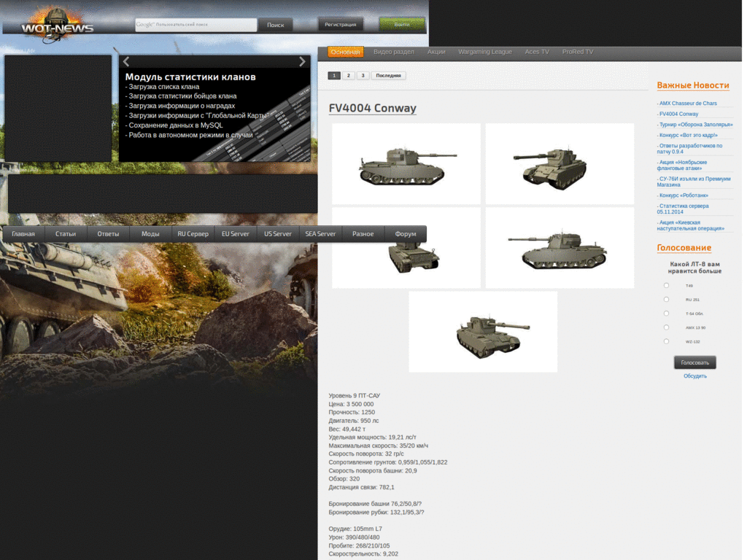The image size is (747, 560).
Task: Select T-54 Обл. poll radio button
Action: coord(666,314)
